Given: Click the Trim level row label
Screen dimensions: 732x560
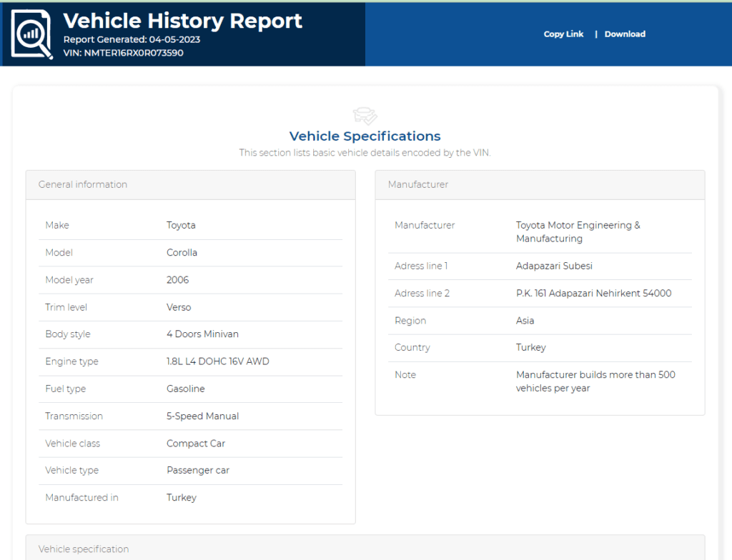Looking at the screenshot, I should click(66, 308).
